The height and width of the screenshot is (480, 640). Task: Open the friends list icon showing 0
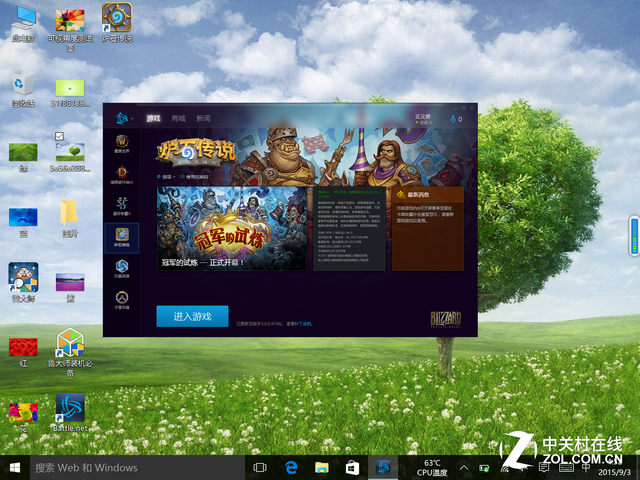click(456, 119)
